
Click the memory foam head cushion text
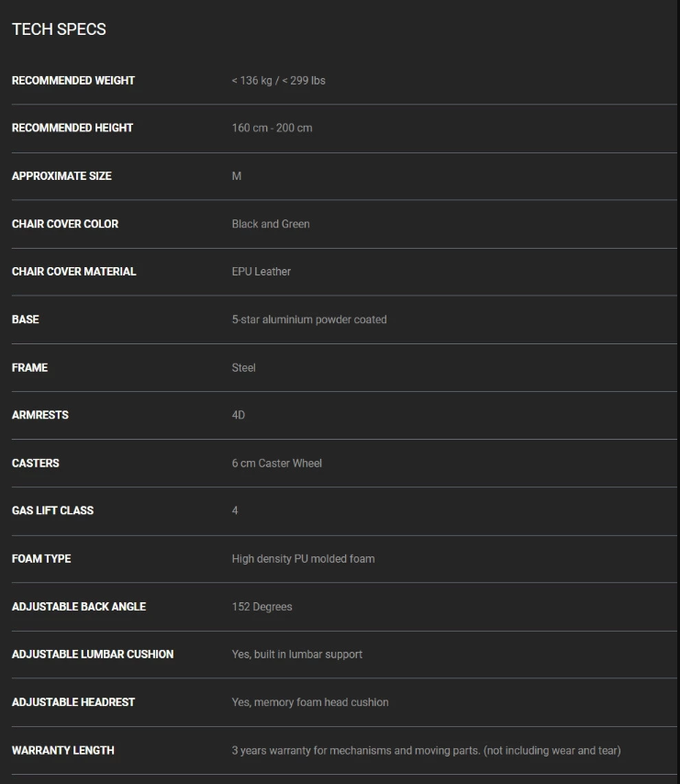coord(321,702)
